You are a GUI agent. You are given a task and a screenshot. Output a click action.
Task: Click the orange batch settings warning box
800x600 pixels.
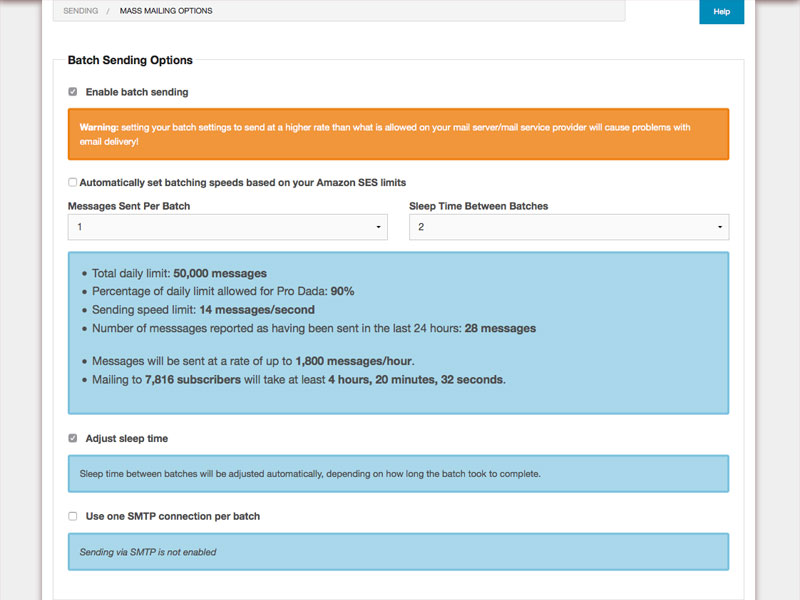tap(398, 134)
